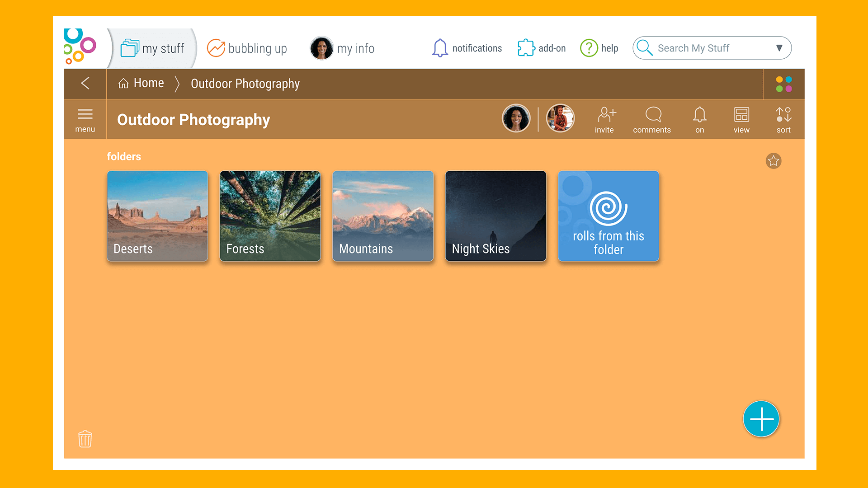Expand the search scope dropdown arrow

(779, 48)
